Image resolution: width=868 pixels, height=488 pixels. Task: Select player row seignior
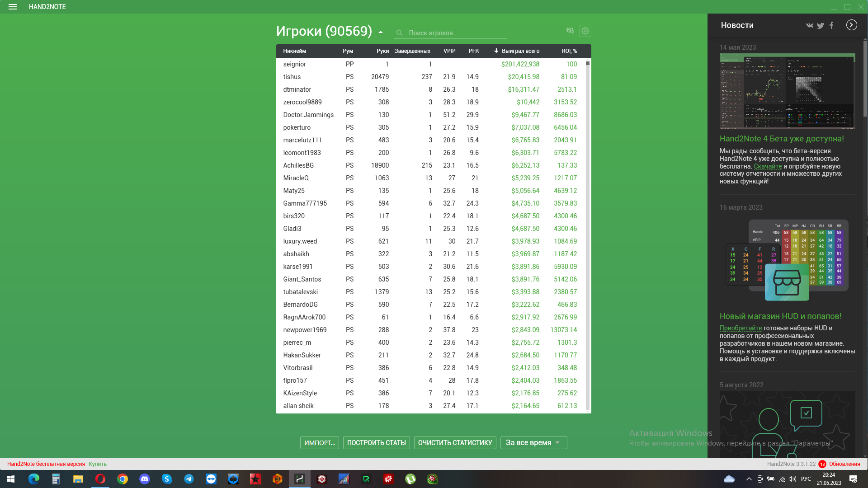click(x=430, y=64)
